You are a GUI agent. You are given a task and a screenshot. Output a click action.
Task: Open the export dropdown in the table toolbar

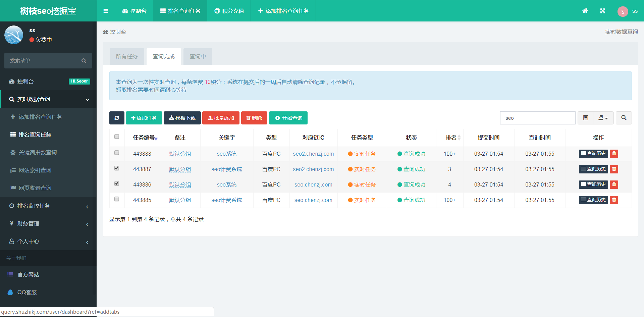[x=603, y=118]
